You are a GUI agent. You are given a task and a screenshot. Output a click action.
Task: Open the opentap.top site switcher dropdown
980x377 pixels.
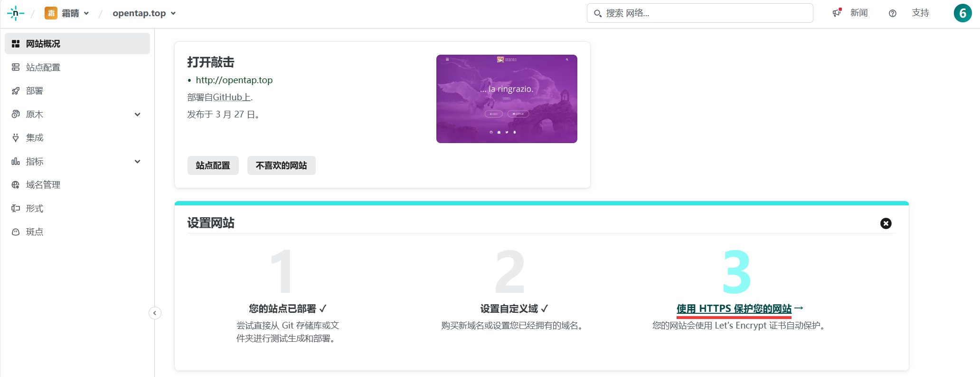(144, 13)
